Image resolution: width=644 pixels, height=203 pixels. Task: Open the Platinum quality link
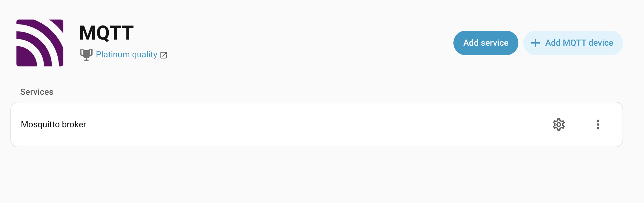[x=127, y=55]
